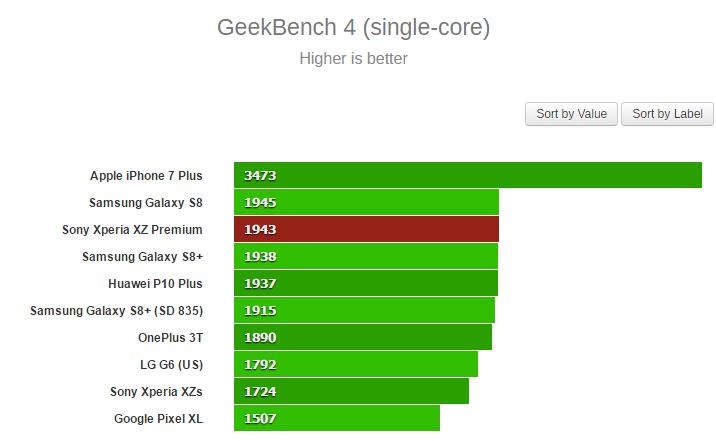Click the Sort by Value button
Screen dimensions: 716x441
571,114
